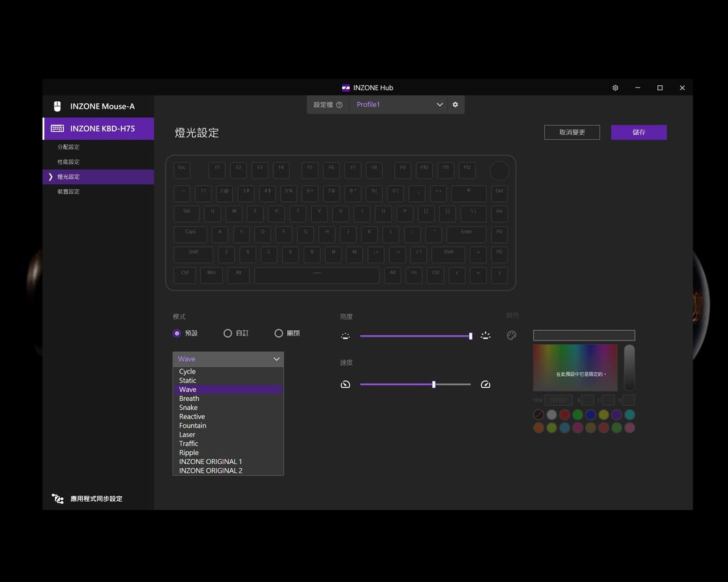
Task: Click the profile settings gear icon
Action: click(x=455, y=105)
